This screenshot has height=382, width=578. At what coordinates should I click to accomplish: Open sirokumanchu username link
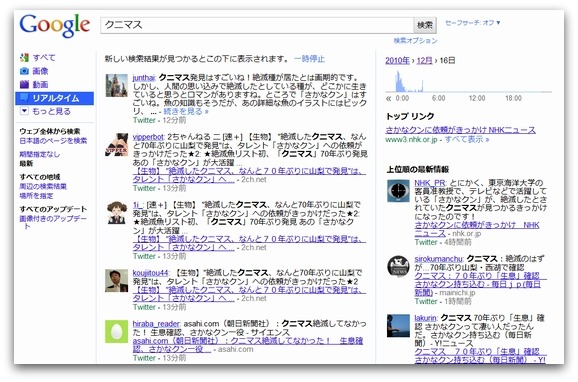pyautogui.click(x=438, y=258)
